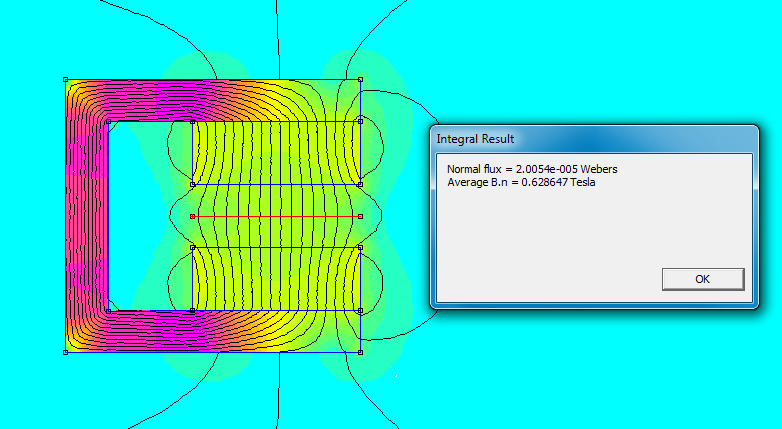Click the magenta left leg of the core

85,215
